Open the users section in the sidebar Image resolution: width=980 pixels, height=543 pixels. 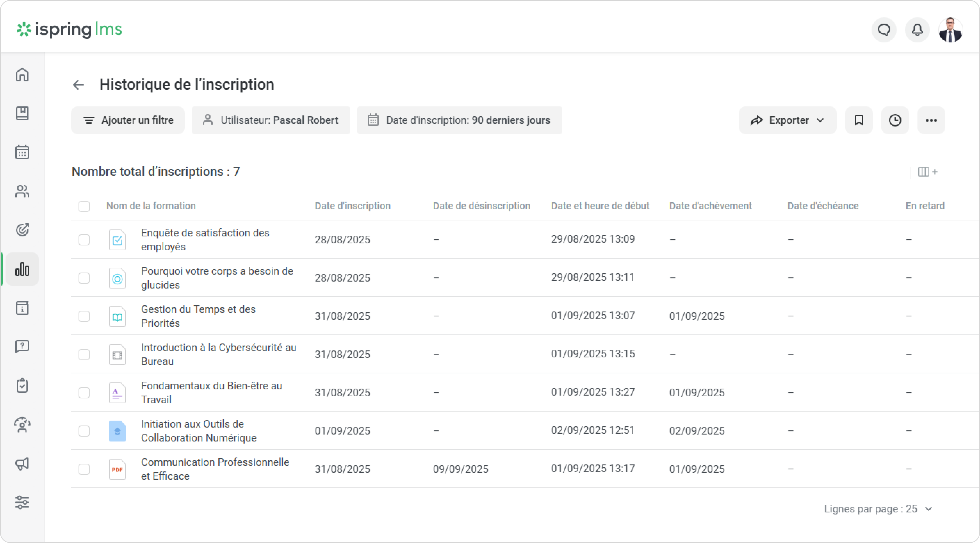(x=23, y=191)
